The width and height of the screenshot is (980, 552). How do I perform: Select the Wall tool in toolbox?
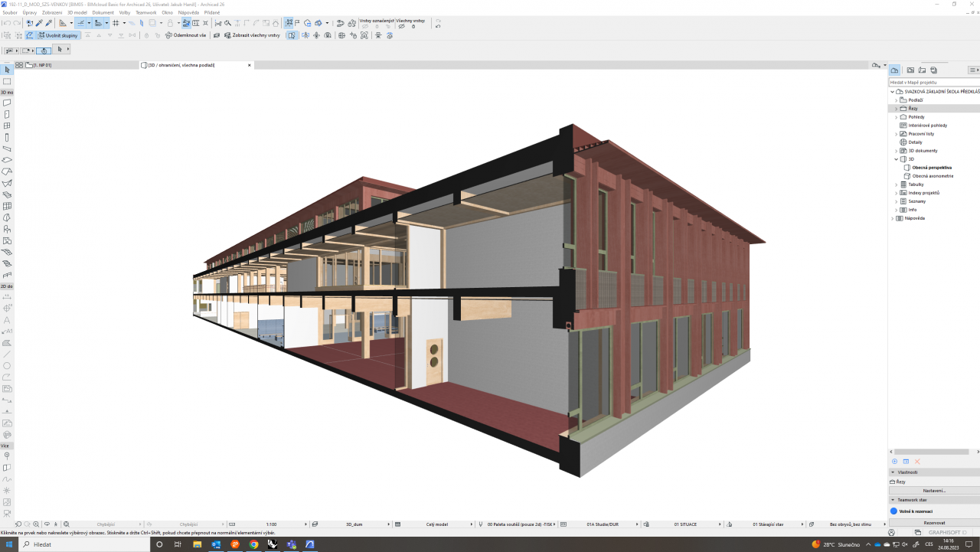[7, 103]
